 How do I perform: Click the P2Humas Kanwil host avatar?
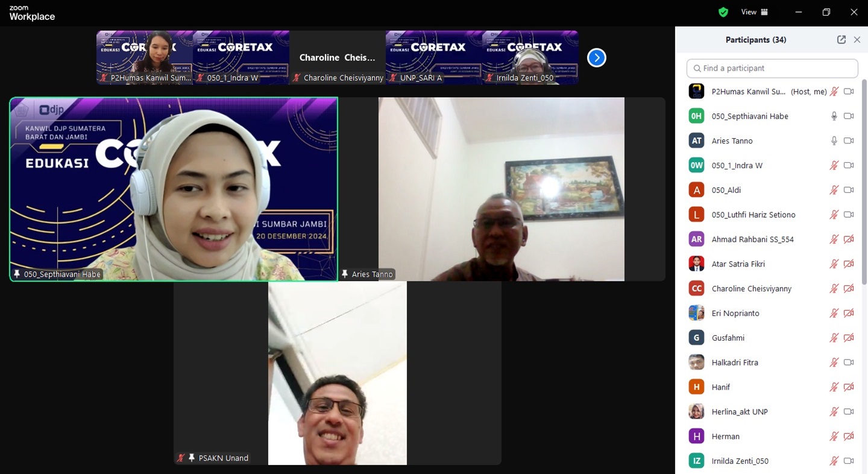tap(696, 92)
